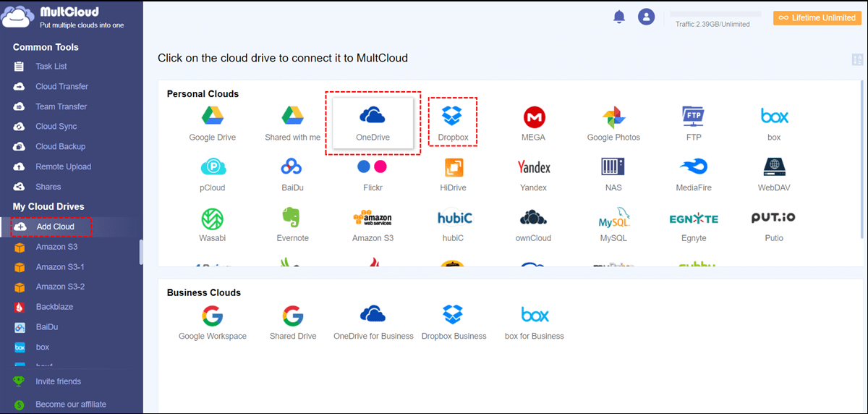Image resolution: width=868 pixels, height=414 pixels.
Task: Open Amazon S3-1 drive in sidebar
Action: [60, 267]
